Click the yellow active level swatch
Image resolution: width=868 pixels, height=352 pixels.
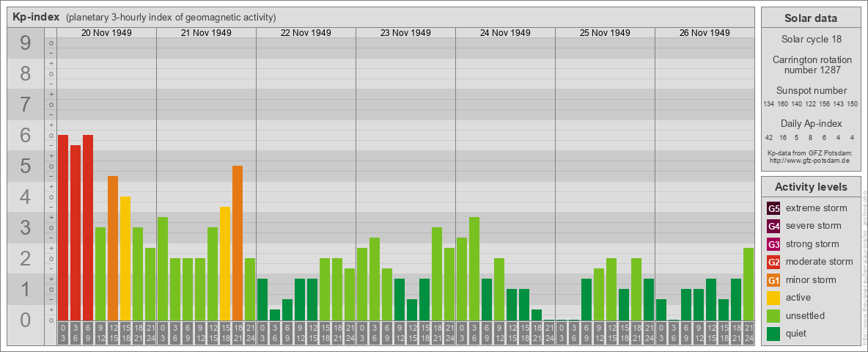click(773, 298)
